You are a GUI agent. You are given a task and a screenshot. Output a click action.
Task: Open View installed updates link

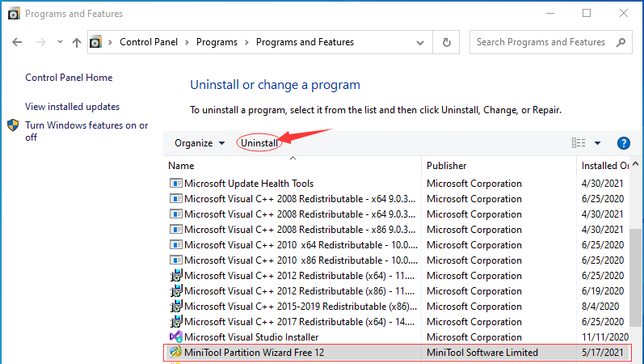[72, 107]
